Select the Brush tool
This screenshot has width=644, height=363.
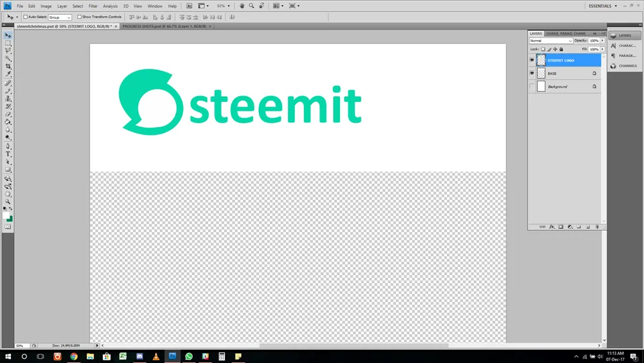(x=8, y=92)
